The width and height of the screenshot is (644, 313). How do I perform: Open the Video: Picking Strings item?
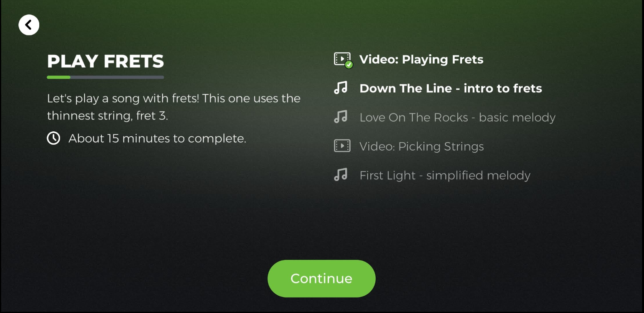[422, 146]
